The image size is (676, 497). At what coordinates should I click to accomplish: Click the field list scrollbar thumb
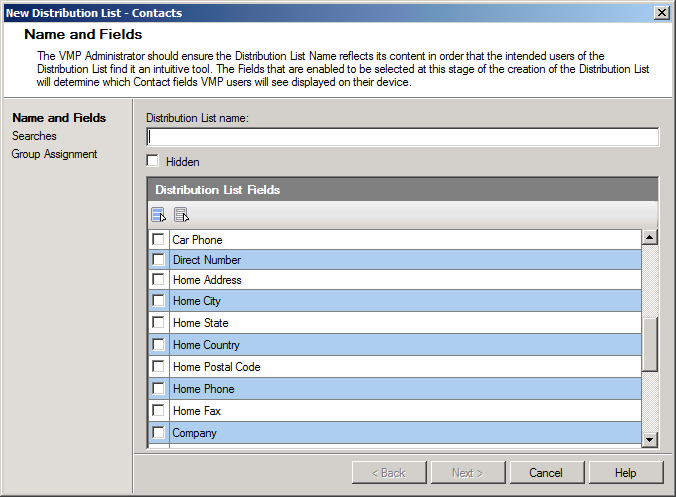[650, 344]
